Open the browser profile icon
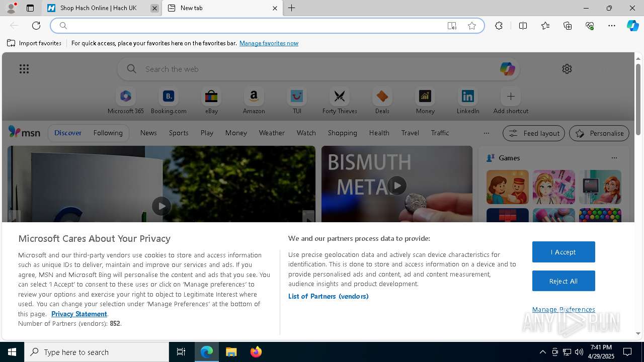Screen dimensions: 644x362 tap(11, 8)
